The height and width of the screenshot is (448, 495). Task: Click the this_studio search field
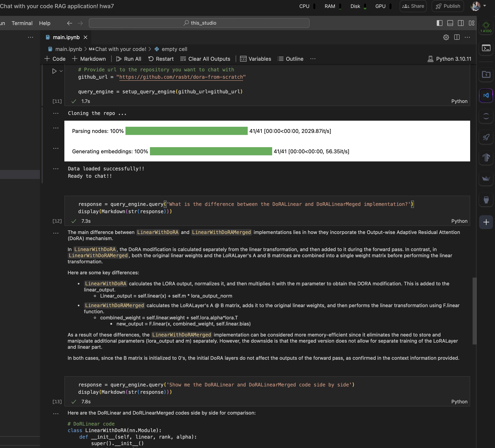[x=199, y=23]
